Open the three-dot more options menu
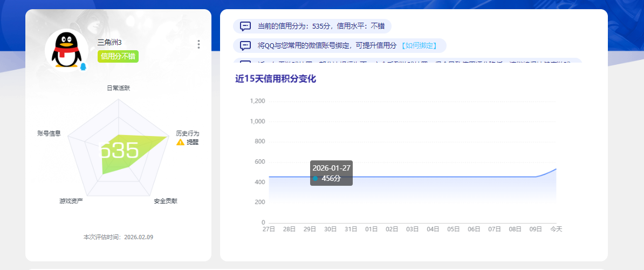Viewport: 644px width, 270px height. [x=199, y=44]
